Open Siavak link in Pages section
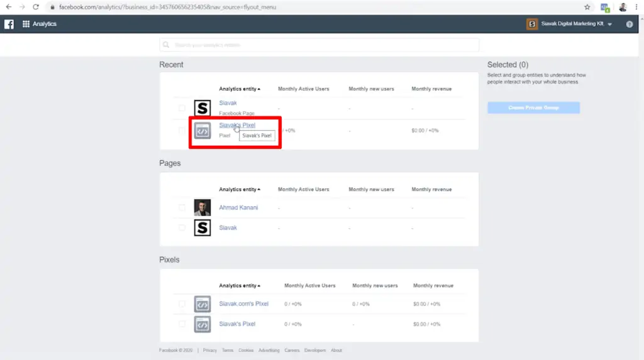 click(228, 228)
